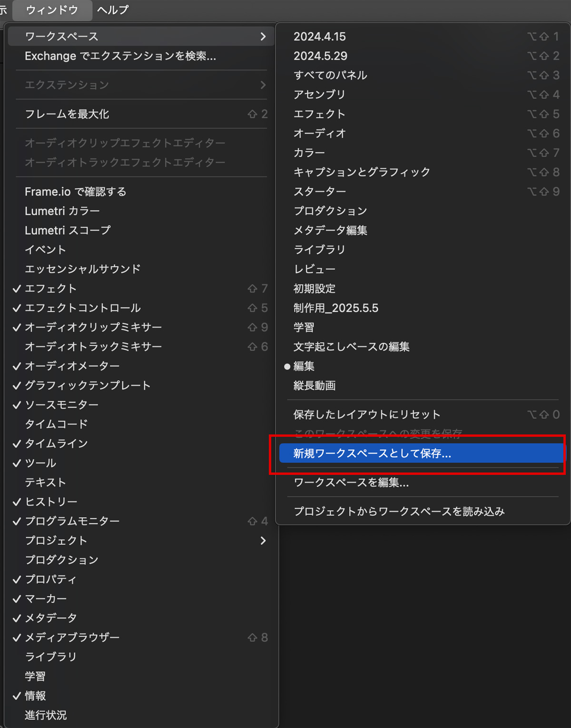The image size is (571, 728).
Task: Expand the プロジェクト submenu arrow
Action: coord(263,541)
